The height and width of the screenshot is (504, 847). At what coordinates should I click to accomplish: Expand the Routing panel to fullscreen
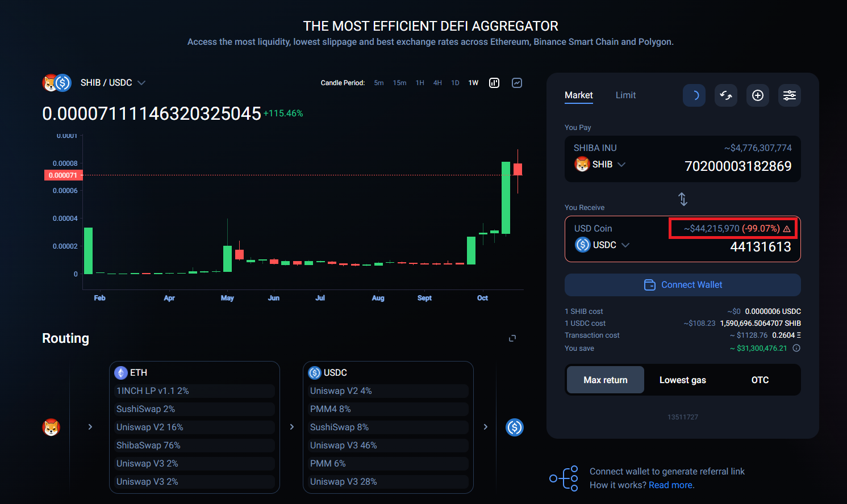click(x=512, y=338)
